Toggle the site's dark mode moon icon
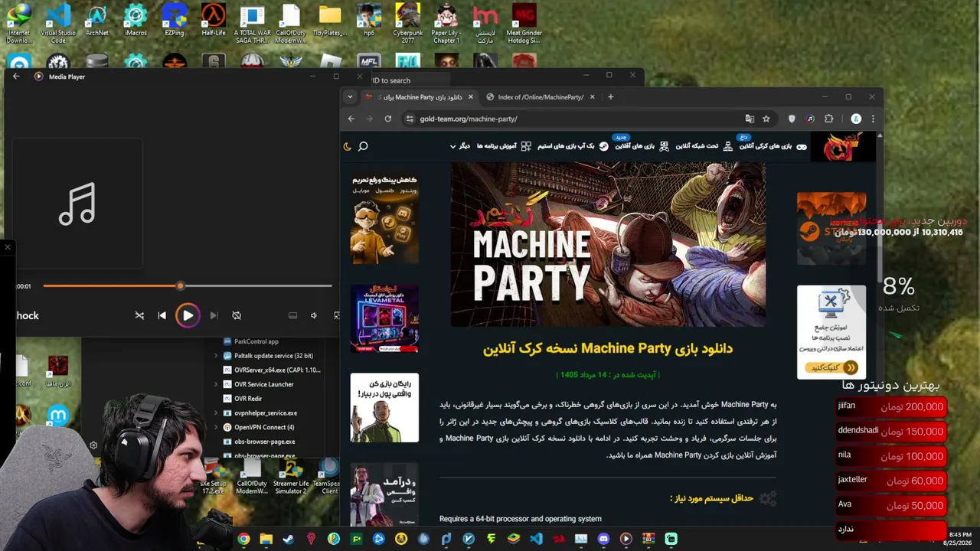Image resolution: width=980 pixels, height=551 pixels. pos(347,146)
